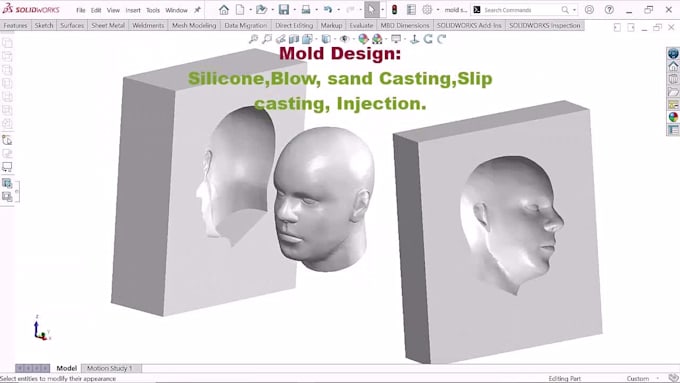The image size is (680, 383).
Task: Select the Previous View icon
Action: pyautogui.click(x=281, y=39)
